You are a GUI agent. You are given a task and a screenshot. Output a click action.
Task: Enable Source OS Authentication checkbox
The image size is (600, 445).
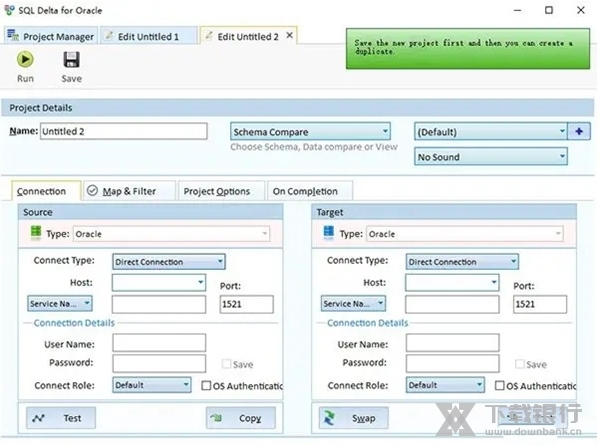[x=206, y=385]
